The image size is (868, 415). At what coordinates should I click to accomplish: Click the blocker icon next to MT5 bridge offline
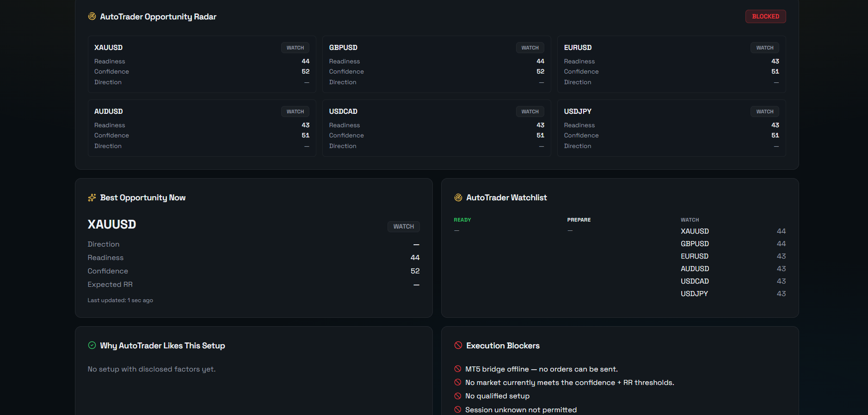(x=458, y=369)
